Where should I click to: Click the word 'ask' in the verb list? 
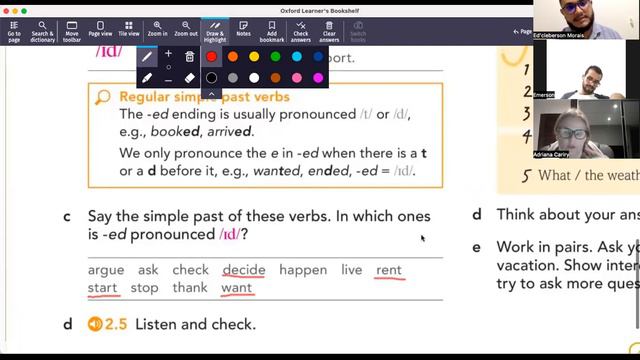(x=148, y=270)
